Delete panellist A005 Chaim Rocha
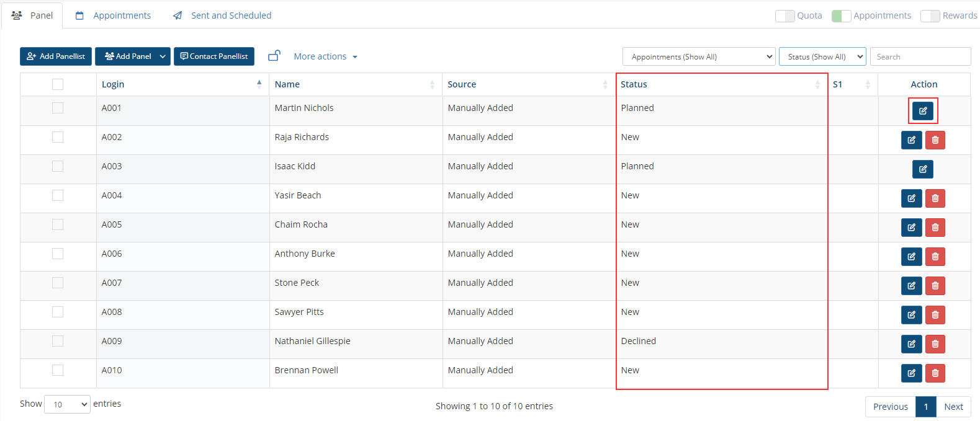Image resolution: width=980 pixels, height=421 pixels. [935, 228]
